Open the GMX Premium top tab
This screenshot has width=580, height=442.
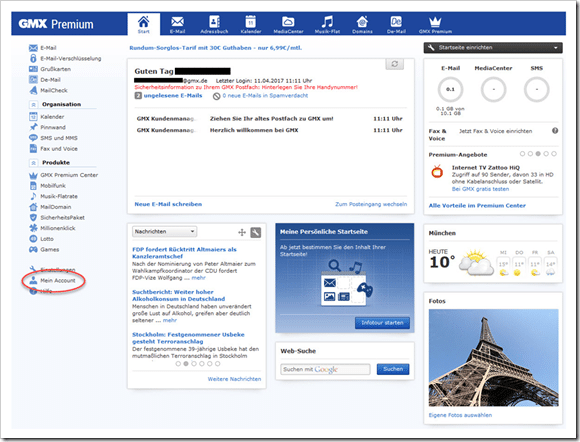435,25
